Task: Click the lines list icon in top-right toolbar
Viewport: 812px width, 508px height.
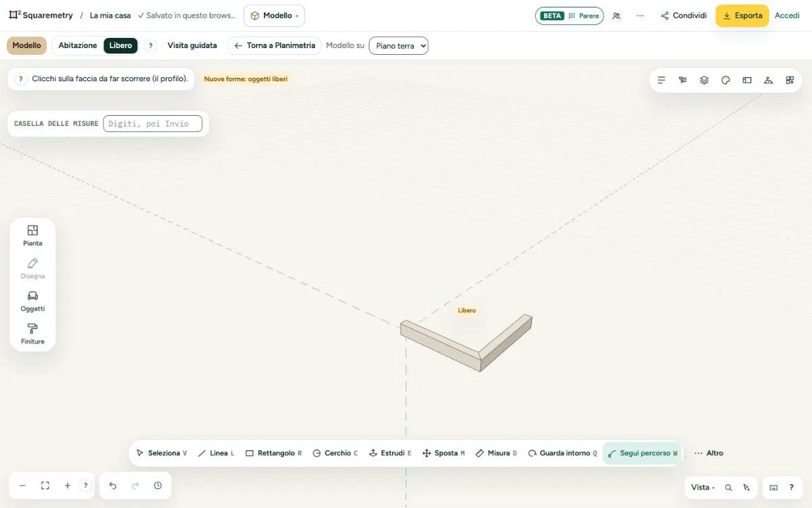Action: pyautogui.click(x=662, y=80)
